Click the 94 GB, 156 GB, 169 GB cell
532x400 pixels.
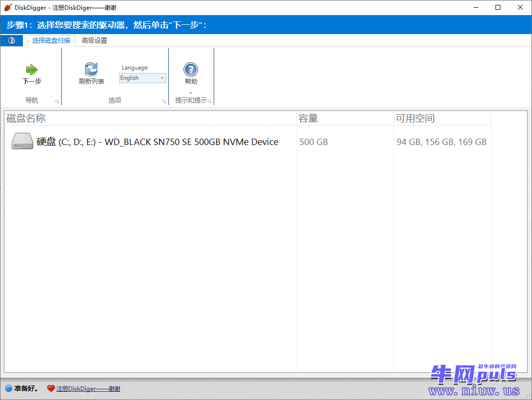[441, 142]
